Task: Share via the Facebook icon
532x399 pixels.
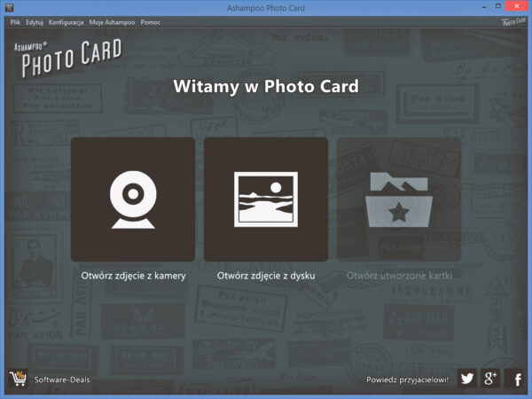Action: [x=516, y=379]
